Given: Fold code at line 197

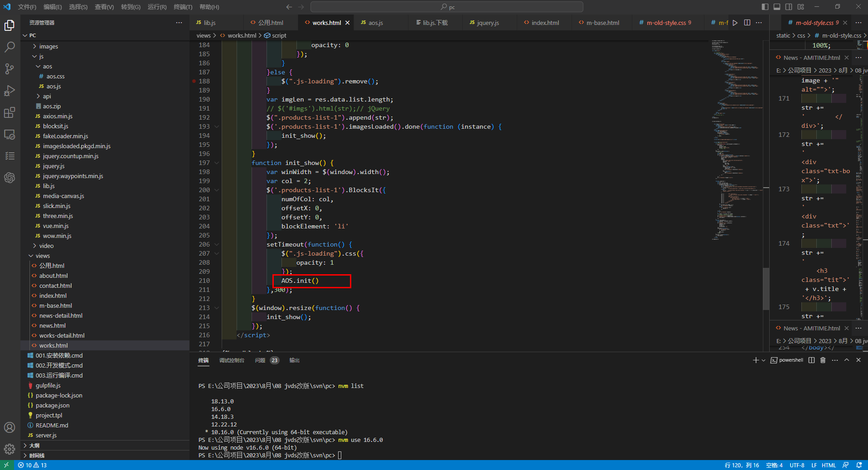Looking at the screenshot, I should point(217,163).
